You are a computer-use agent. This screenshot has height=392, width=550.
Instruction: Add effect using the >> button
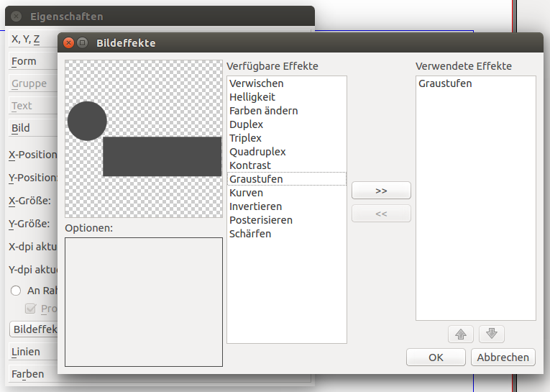(x=381, y=191)
